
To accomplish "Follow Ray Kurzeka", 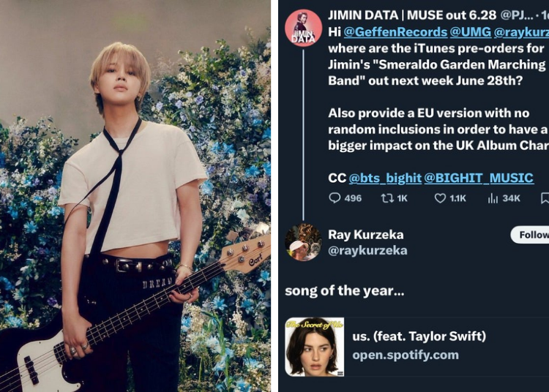I will (x=530, y=235).
